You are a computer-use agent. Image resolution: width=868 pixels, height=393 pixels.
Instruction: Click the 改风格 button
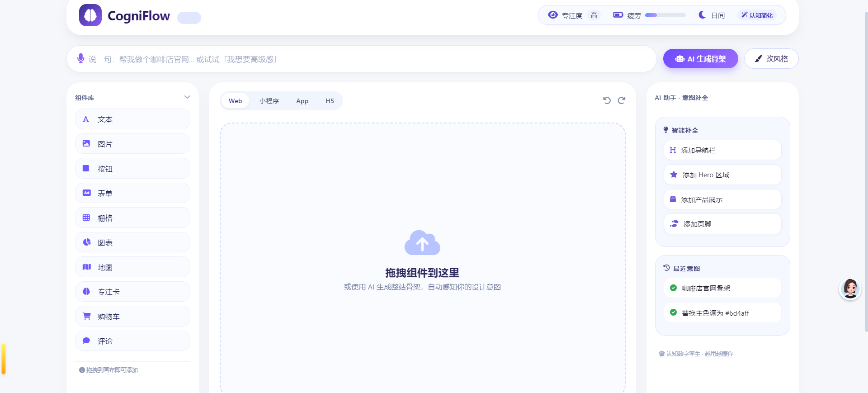tap(771, 59)
